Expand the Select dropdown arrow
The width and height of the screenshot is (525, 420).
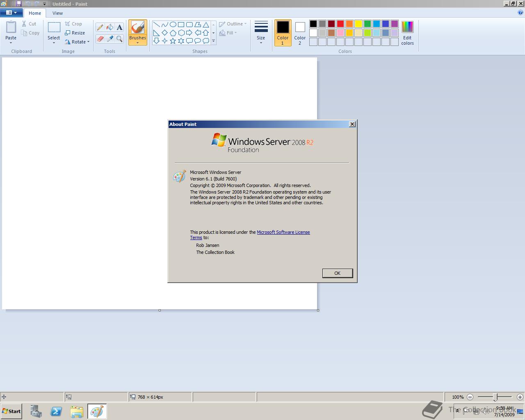point(54,43)
